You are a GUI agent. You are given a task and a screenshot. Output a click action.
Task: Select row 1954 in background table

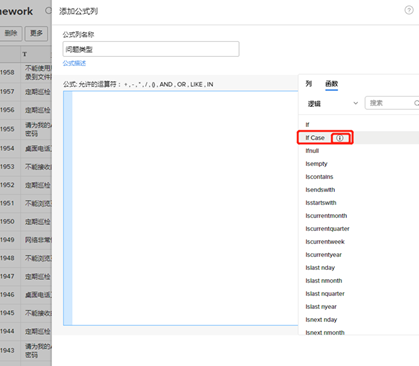pyautogui.click(x=26, y=148)
